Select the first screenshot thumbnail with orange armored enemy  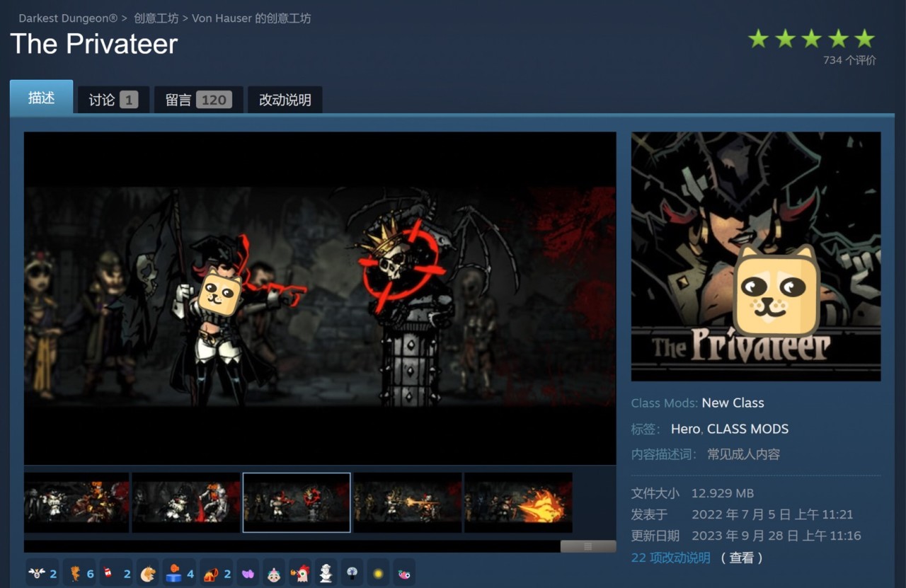76,502
